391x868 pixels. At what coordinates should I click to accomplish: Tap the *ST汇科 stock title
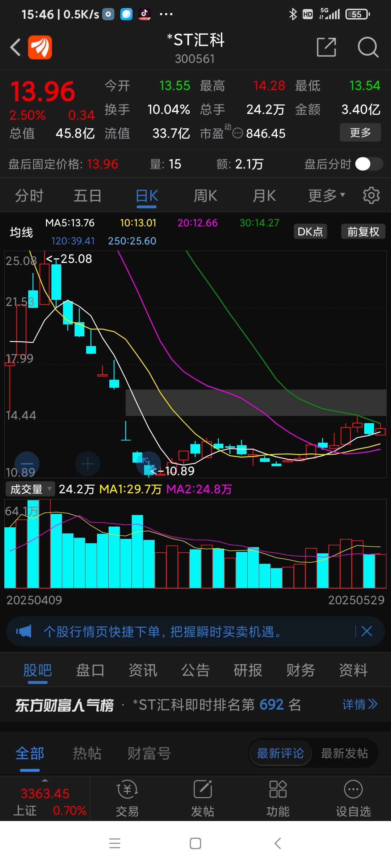(195, 40)
